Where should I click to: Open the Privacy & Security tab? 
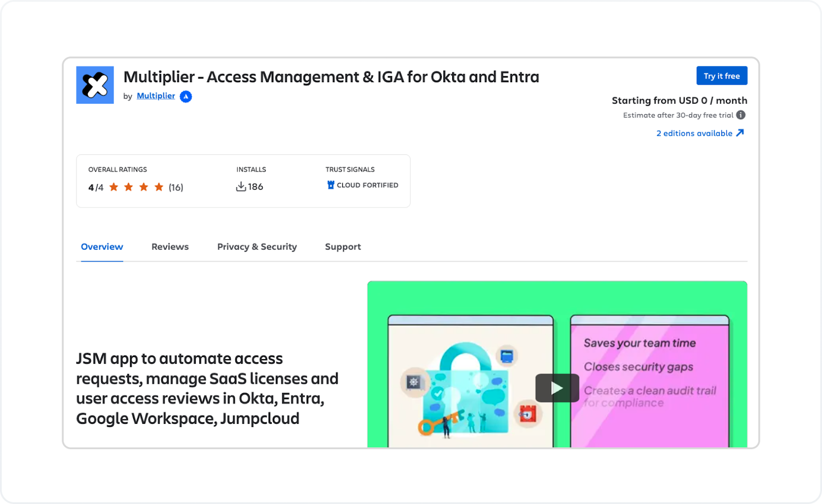257,247
